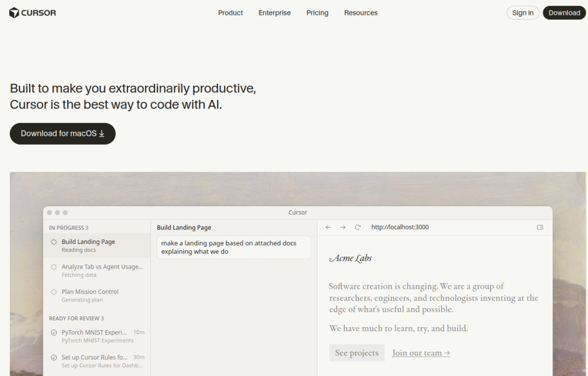
Task: Click the localhost:3000 address field
Action: (400, 227)
